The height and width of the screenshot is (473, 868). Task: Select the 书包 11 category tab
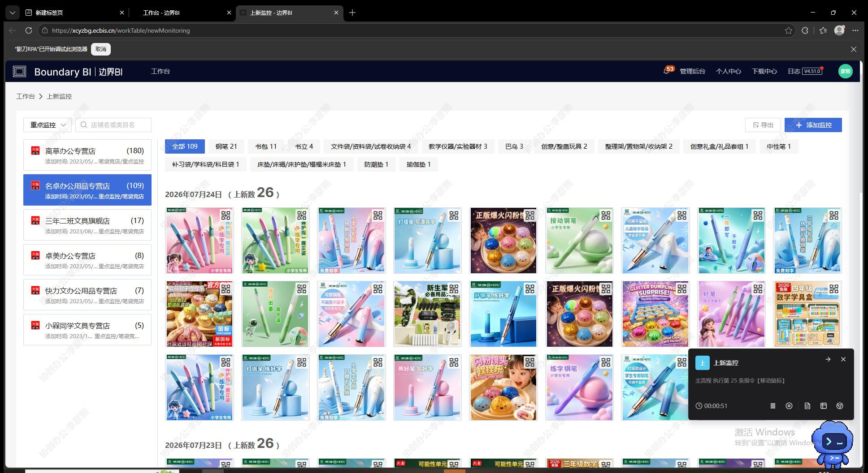click(x=266, y=146)
